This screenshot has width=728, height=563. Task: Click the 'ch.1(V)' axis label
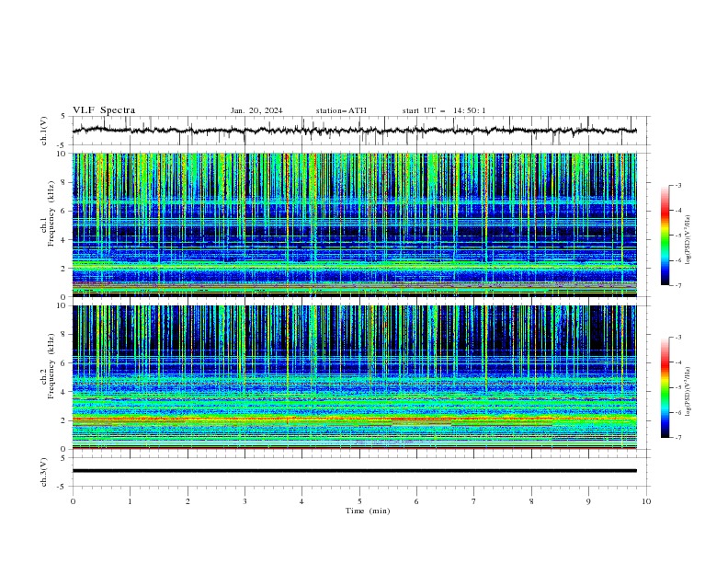[x=44, y=131]
